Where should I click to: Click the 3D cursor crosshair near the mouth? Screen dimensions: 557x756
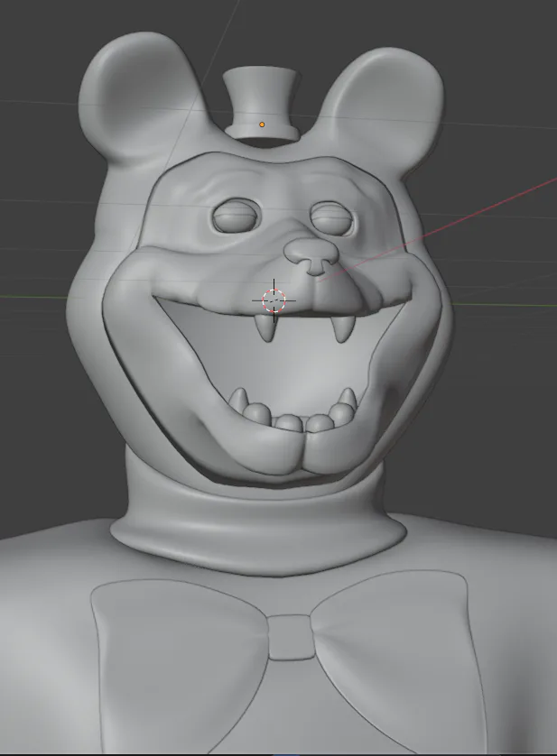pyautogui.click(x=274, y=300)
